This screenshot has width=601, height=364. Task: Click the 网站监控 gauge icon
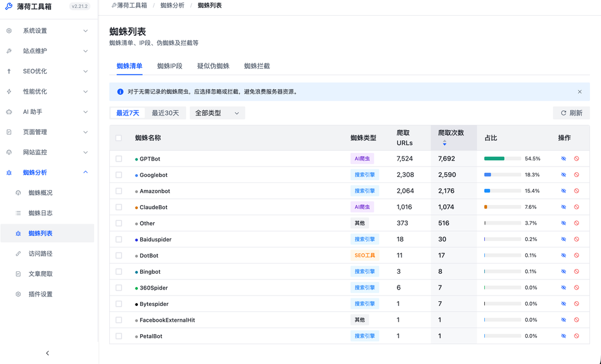[x=9, y=152]
